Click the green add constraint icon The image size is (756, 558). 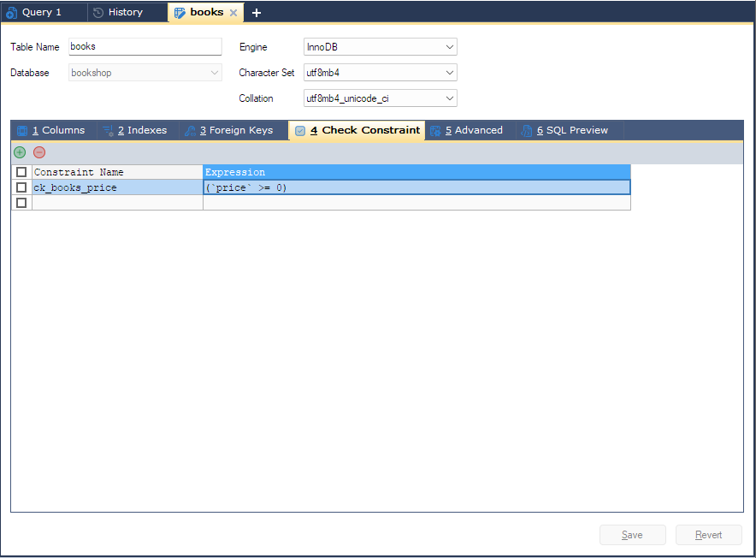point(20,152)
